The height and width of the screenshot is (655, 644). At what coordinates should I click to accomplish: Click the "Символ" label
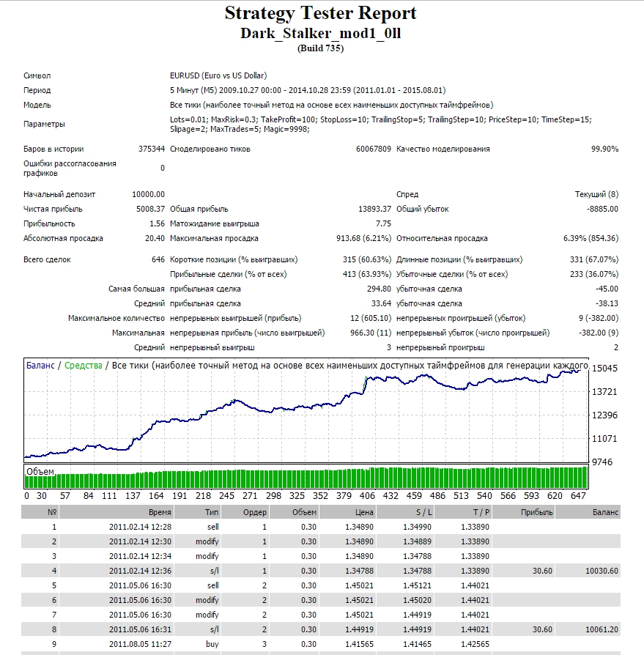[x=37, y=75]
